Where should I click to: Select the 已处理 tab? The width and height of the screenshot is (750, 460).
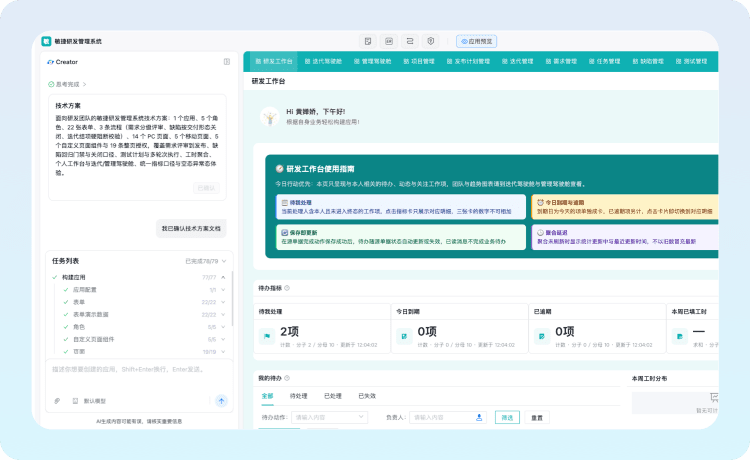click(x=333, y=396)
